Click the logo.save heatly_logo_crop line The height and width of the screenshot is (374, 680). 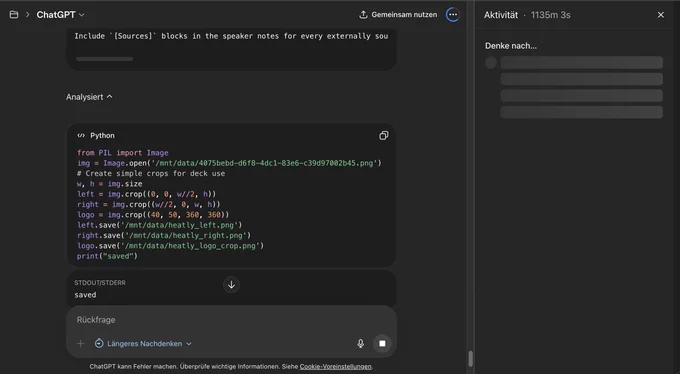(170, 246)
